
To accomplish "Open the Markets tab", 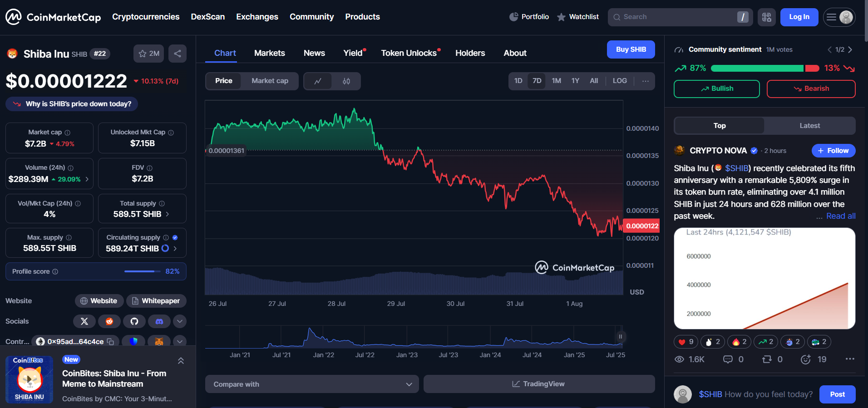I will pos(270,53).
